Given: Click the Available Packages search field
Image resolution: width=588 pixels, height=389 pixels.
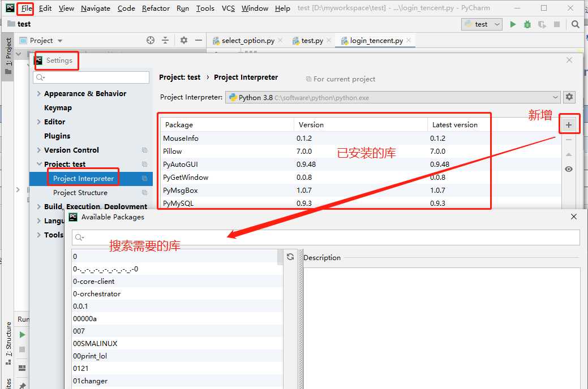Looking at the screenshot, I should click(x=325, y=237).
